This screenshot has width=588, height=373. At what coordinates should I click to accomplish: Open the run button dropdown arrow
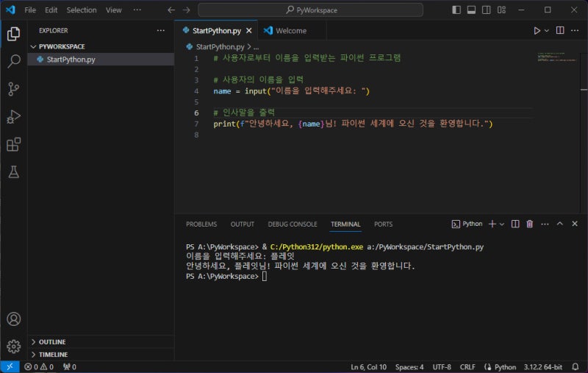(x=547, y=31)
